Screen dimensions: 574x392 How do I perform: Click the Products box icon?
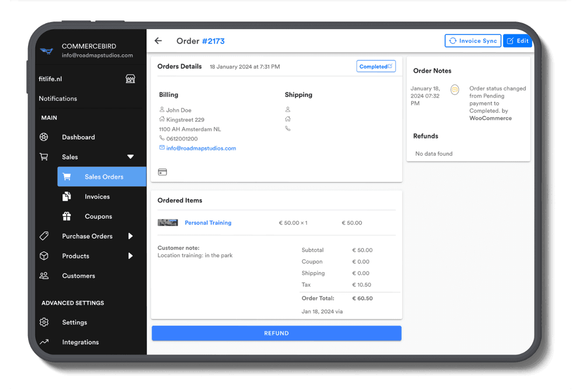coord(44,256)
